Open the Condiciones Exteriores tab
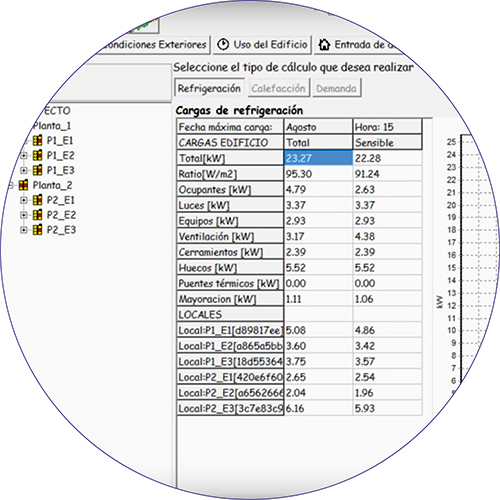The image size is (500, 500). (154, 45)
